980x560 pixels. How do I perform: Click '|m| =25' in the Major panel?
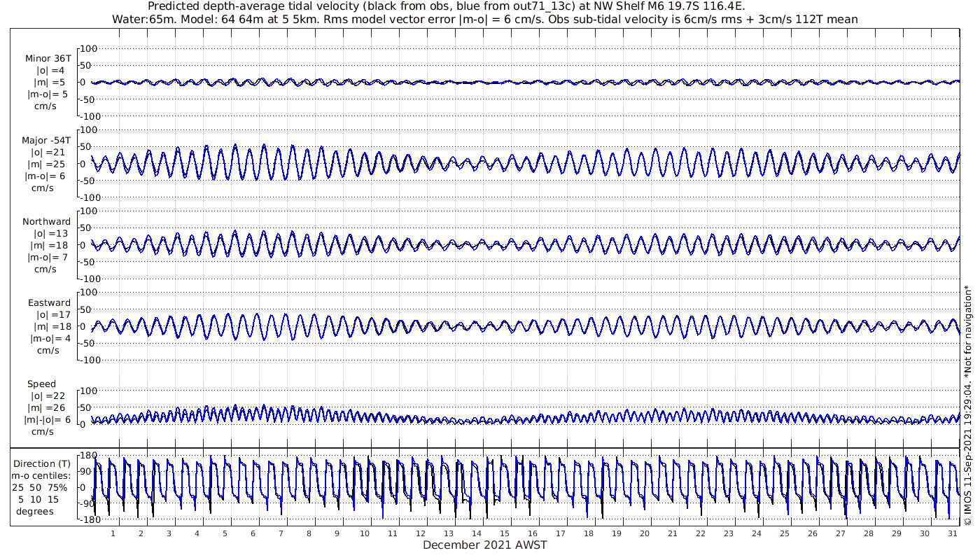pyautogui.click(x=46, y=164)
